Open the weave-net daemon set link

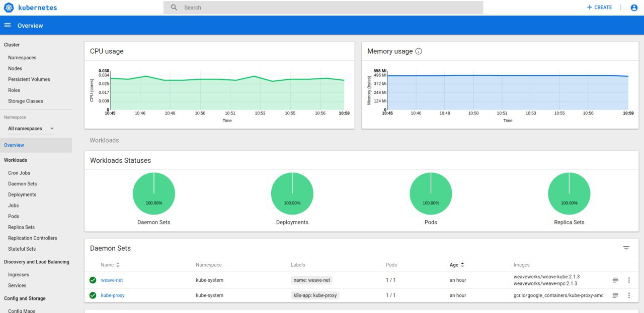coord(112,280)
